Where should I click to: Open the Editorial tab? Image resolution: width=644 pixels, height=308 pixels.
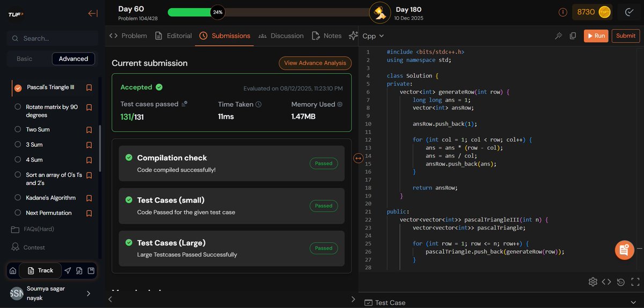pos(173,35)
